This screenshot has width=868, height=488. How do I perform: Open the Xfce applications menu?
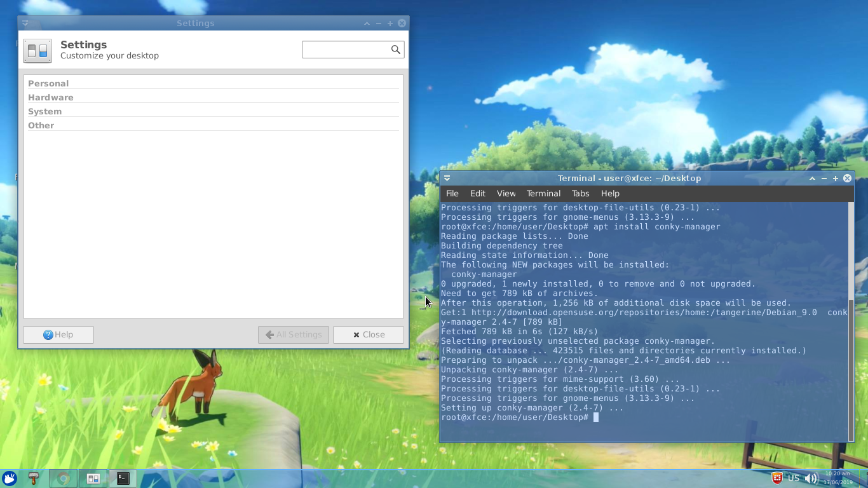[x=9, y=478]
